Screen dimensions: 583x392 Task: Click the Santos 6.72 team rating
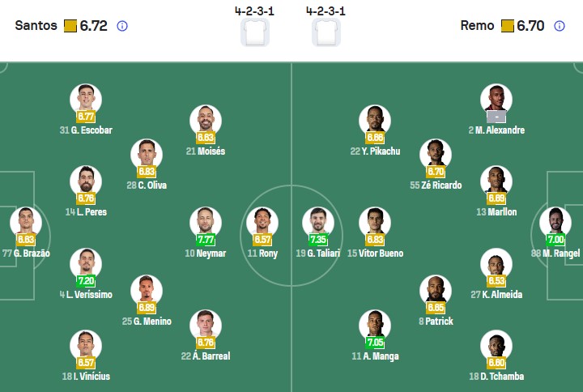click(93, 26)
